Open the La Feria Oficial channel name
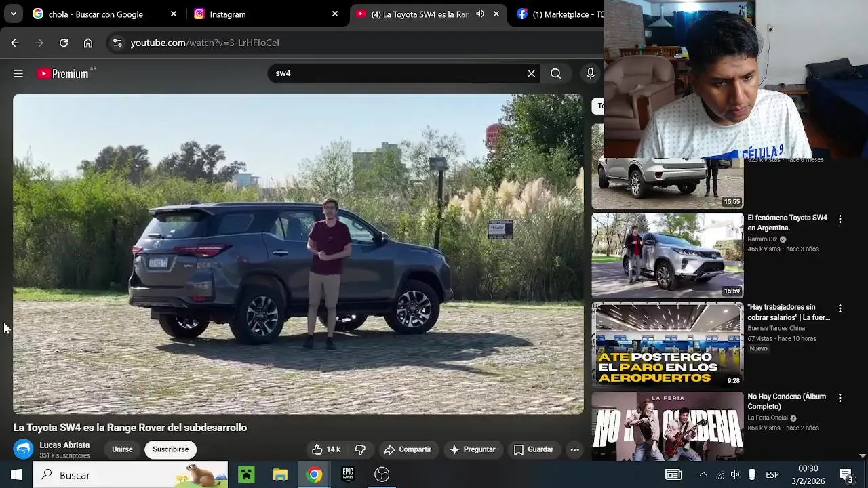 pyautogui.click(x=768, y=418)
